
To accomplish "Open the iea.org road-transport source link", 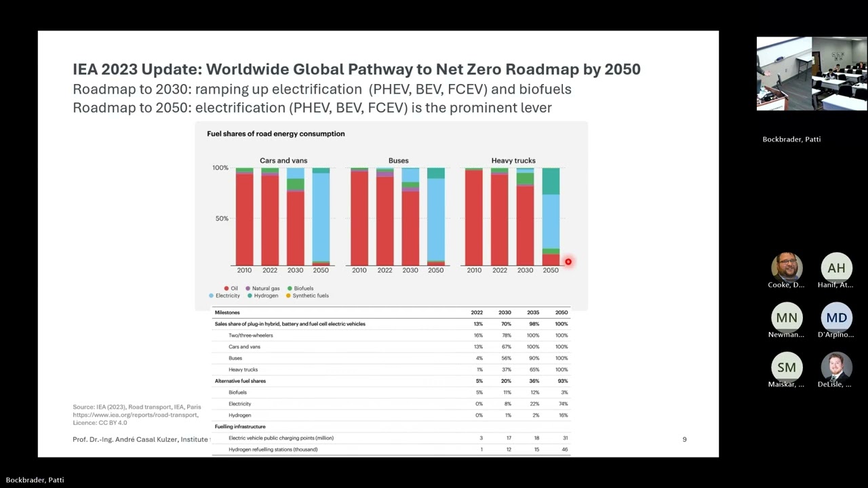I will click(x=136, y=415).
